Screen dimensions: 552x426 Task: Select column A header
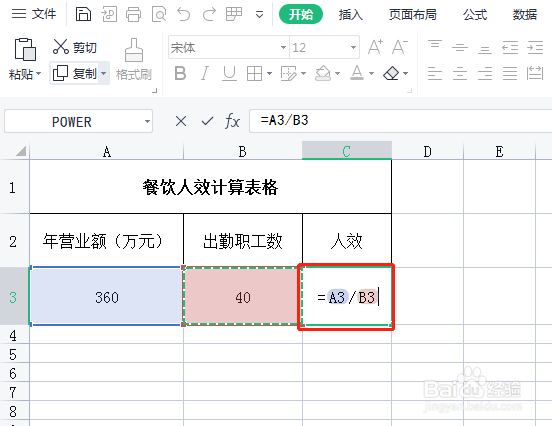coord(107,151)
